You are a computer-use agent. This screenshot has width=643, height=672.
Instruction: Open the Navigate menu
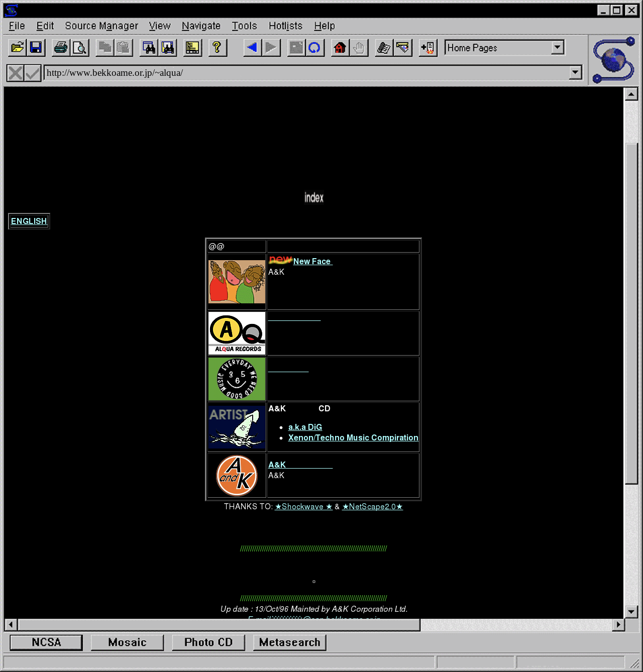click(201, 26)
